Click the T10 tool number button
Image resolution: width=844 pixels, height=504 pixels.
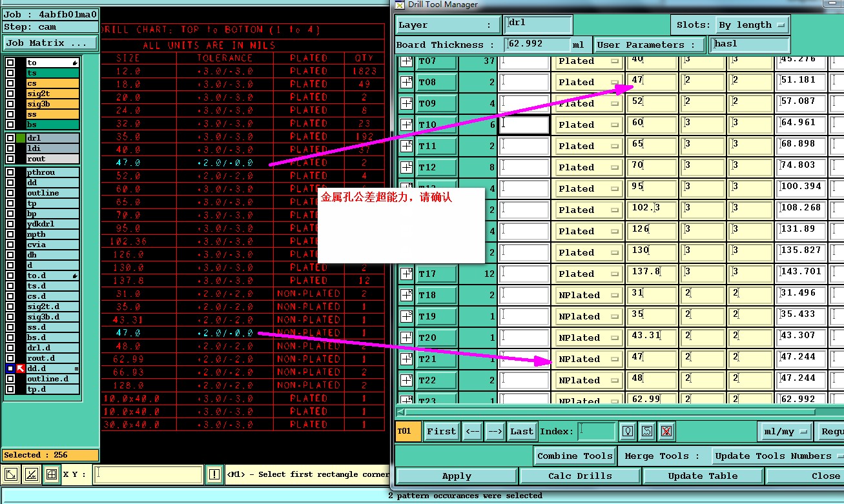coord(437,125)
